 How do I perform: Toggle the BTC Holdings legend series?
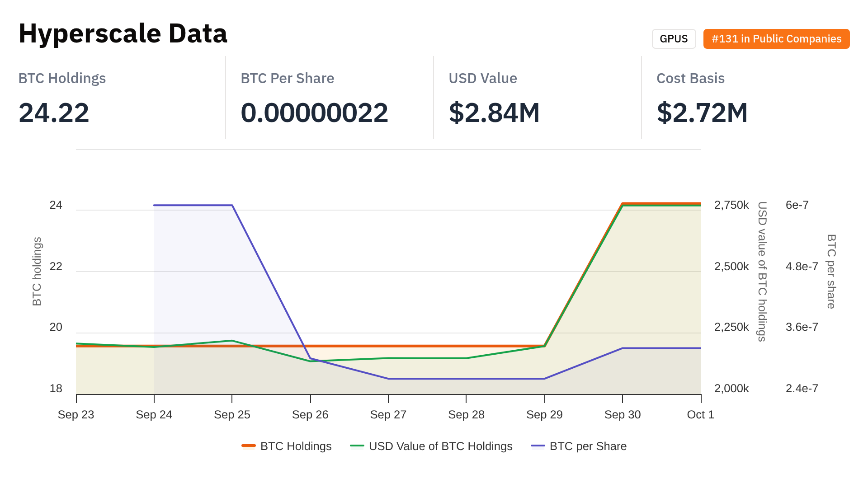tap(296, 446)
